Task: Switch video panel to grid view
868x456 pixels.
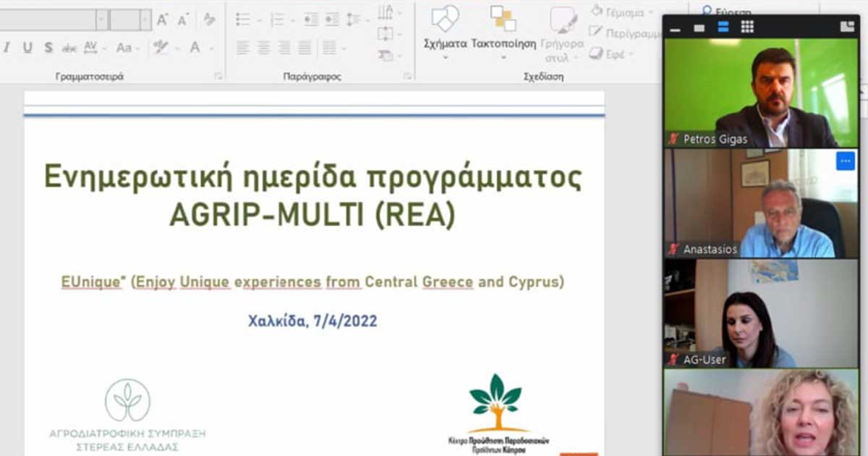Action: coord(747,27)
